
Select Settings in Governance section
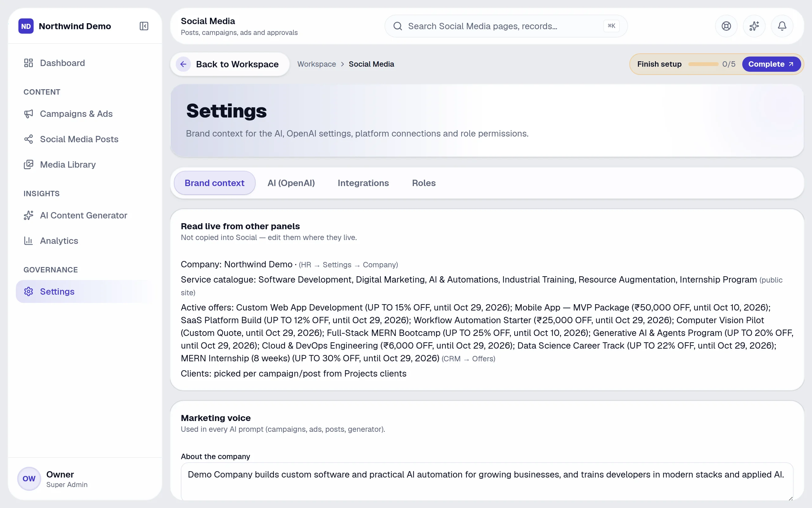pos(85,292)
